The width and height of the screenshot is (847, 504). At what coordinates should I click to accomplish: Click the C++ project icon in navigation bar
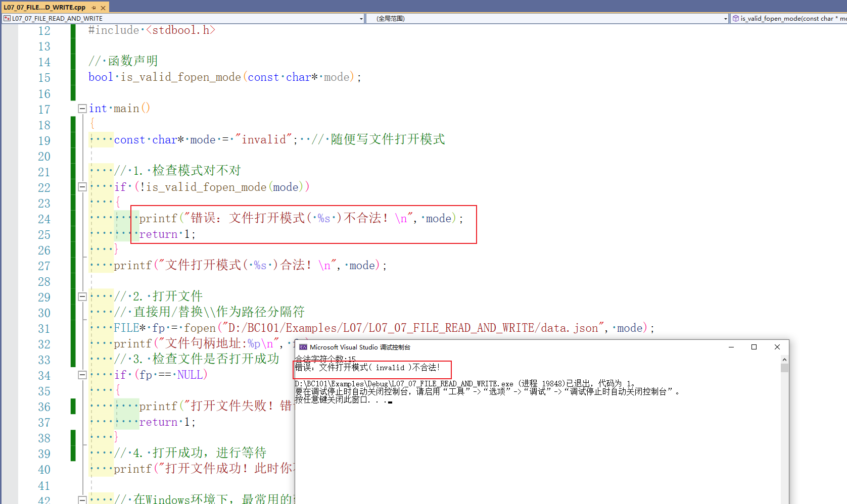7,18
